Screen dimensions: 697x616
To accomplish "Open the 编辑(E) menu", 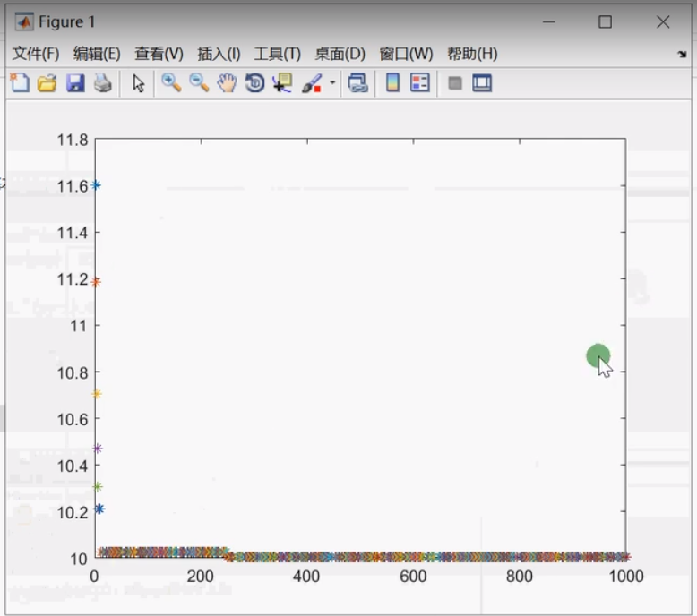I will (x=97, y=54).
